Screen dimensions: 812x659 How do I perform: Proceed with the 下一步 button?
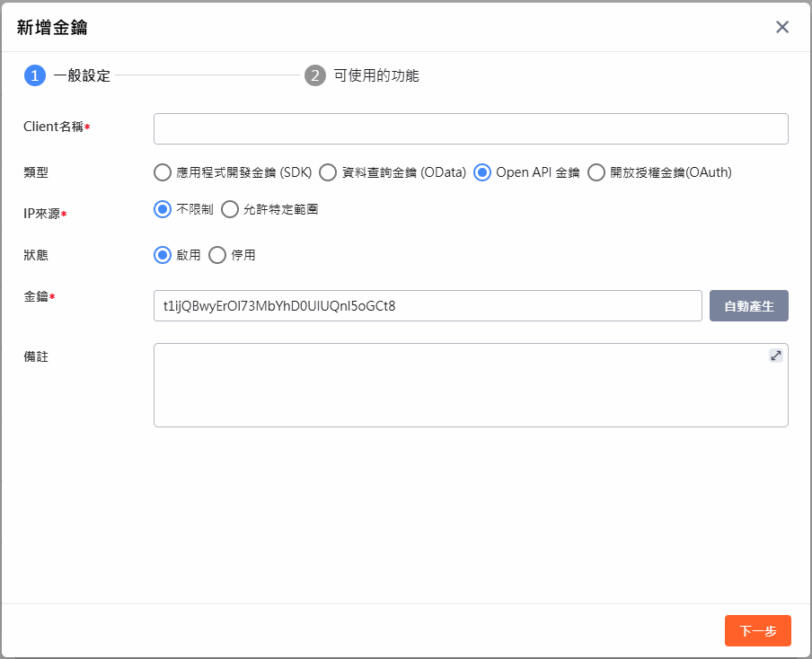click(x=757, y=630)
